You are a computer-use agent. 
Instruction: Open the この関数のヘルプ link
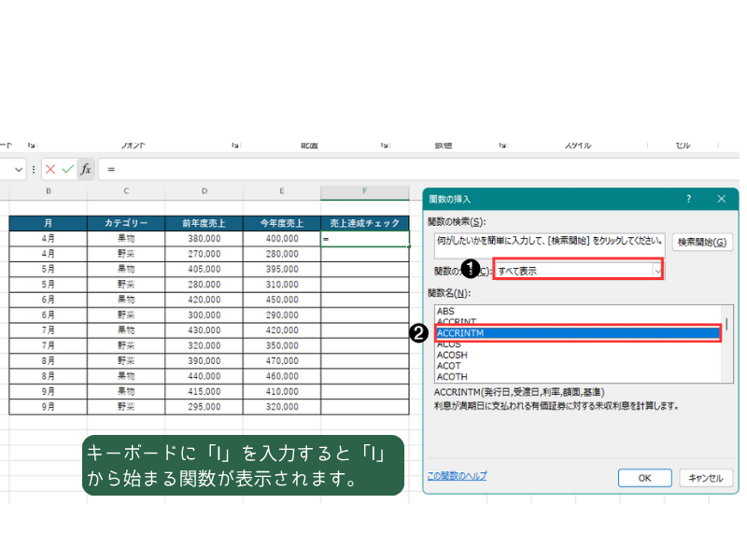[457, 475]
